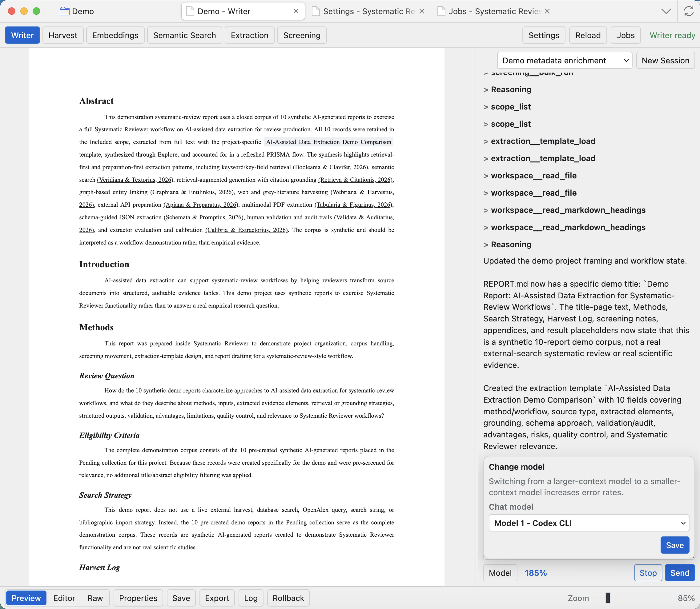Switch to Editor mode
The image size is (700, 609).
64,598
